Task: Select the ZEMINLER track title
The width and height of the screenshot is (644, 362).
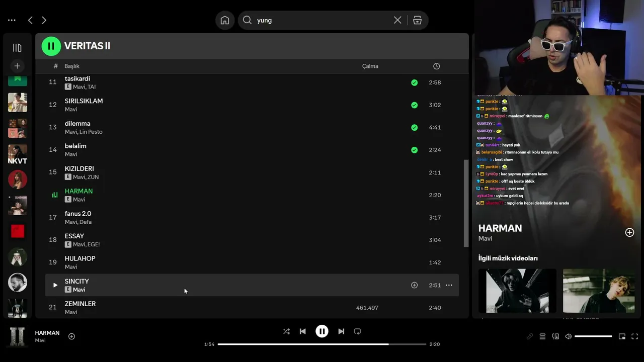Action: (80, 304)
